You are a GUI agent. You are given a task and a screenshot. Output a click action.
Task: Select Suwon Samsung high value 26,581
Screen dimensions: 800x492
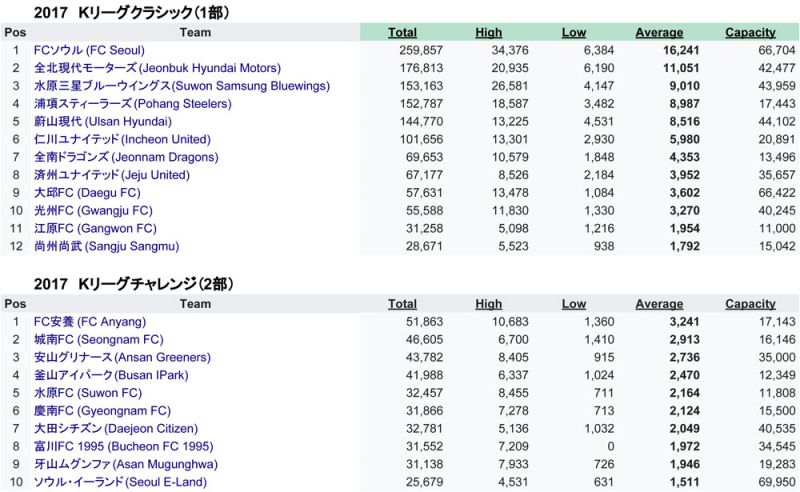(510, 86)
